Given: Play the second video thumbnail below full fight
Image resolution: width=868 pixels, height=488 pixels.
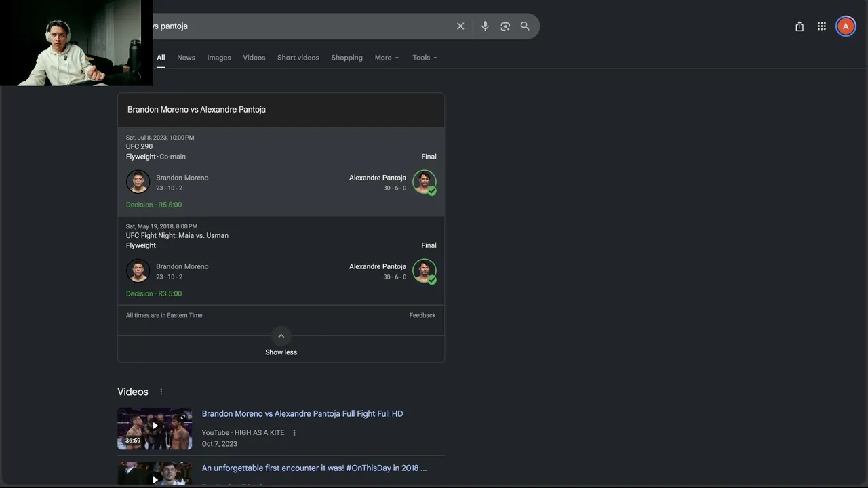Looking at the screenshot, I should 155,474.
